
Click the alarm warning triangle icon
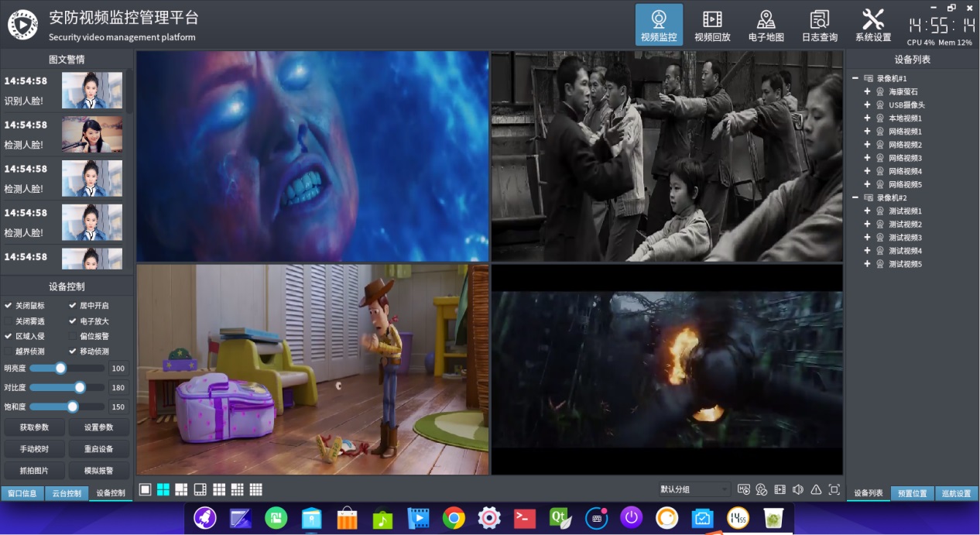[x=816, y=489]
